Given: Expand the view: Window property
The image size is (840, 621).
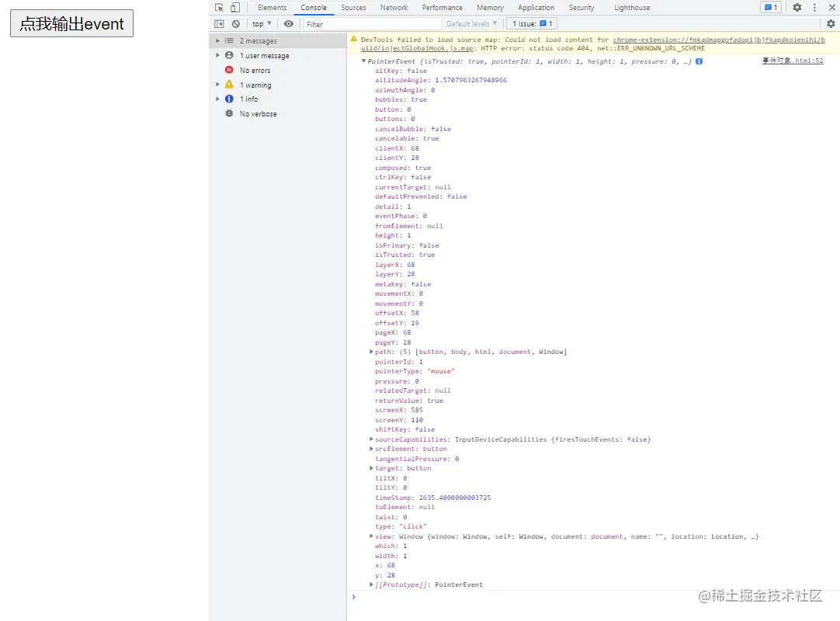Looking at the screenshot, I should point(371,536).
